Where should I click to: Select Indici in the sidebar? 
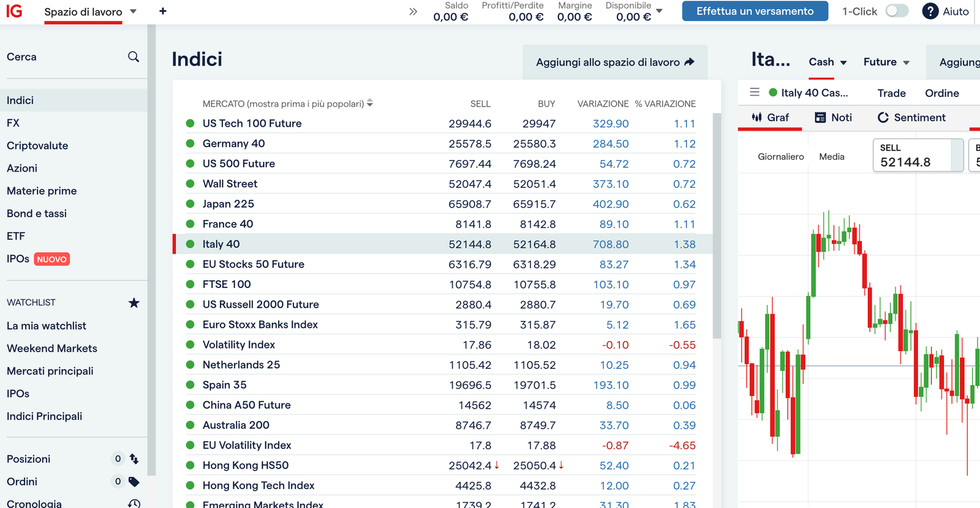pyautogui.click(x=73, y=100)
